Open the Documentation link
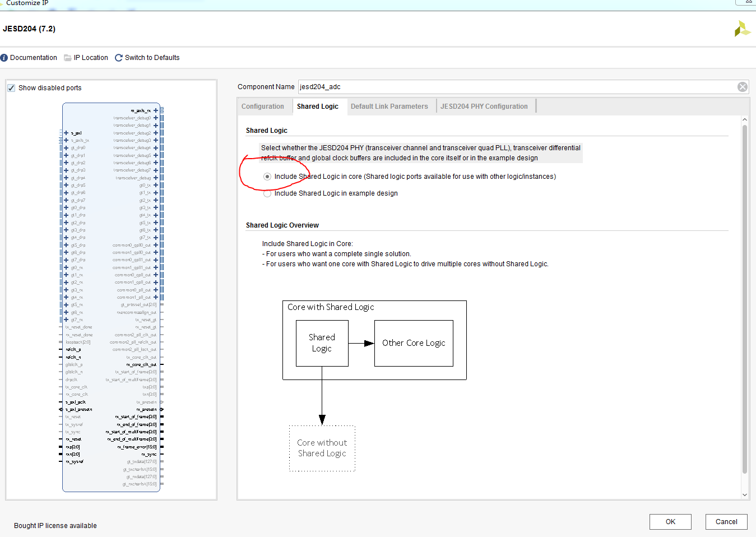 point(34,58)
